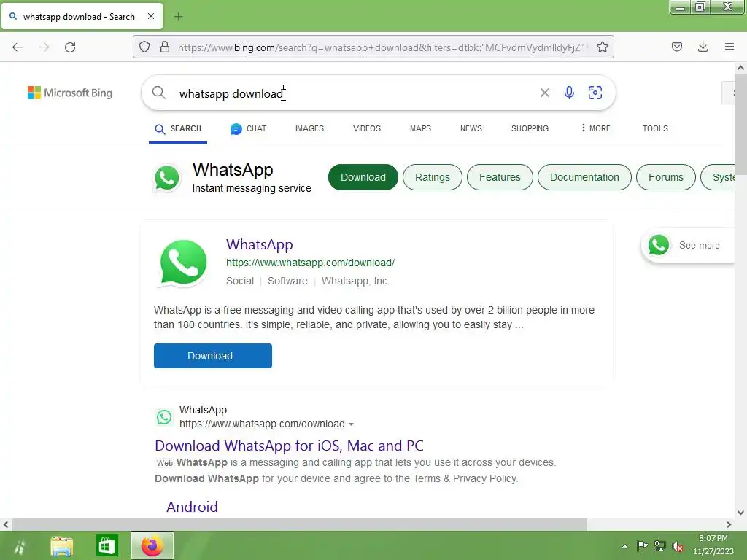747x560 pixels.
Task: Switch to the SHOPPING tab
Action: (x=530, y=128)
